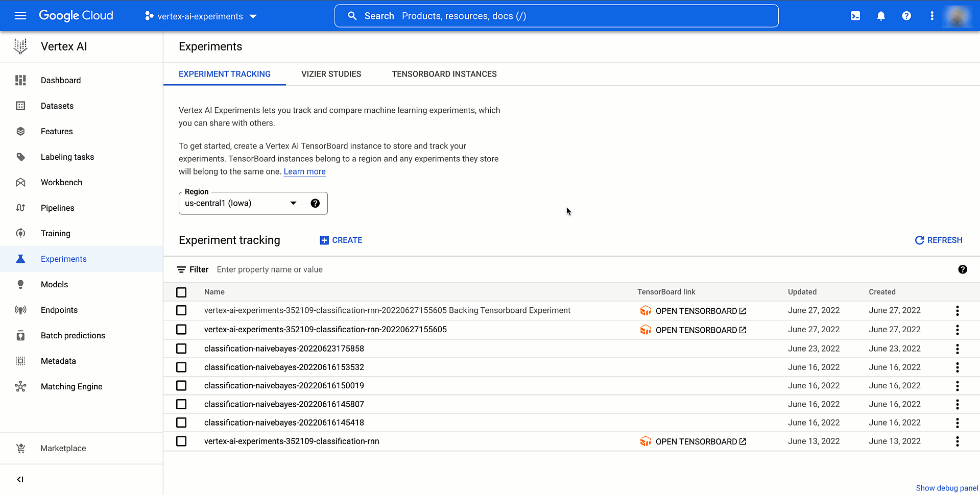Click the Refresh button
Viewport: 980px width, 495px height.
point(939,240)
